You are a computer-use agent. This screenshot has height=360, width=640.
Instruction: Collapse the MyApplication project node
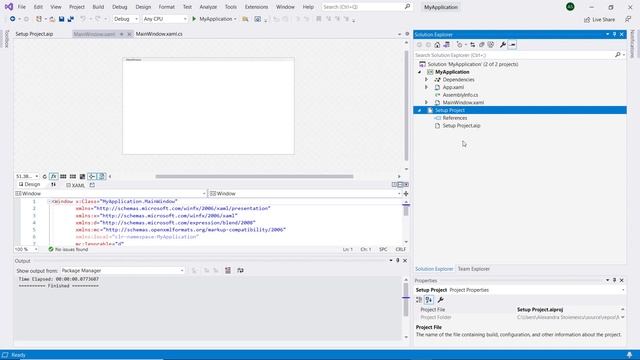pos(420,72)
